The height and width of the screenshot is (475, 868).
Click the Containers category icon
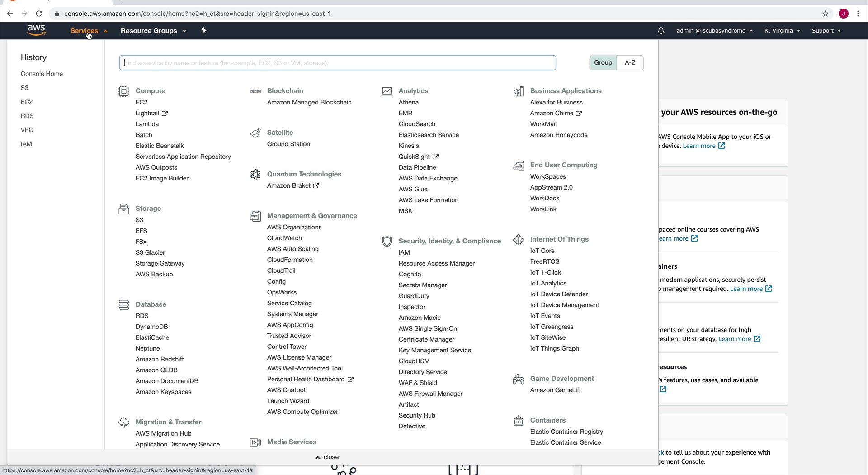519,421
